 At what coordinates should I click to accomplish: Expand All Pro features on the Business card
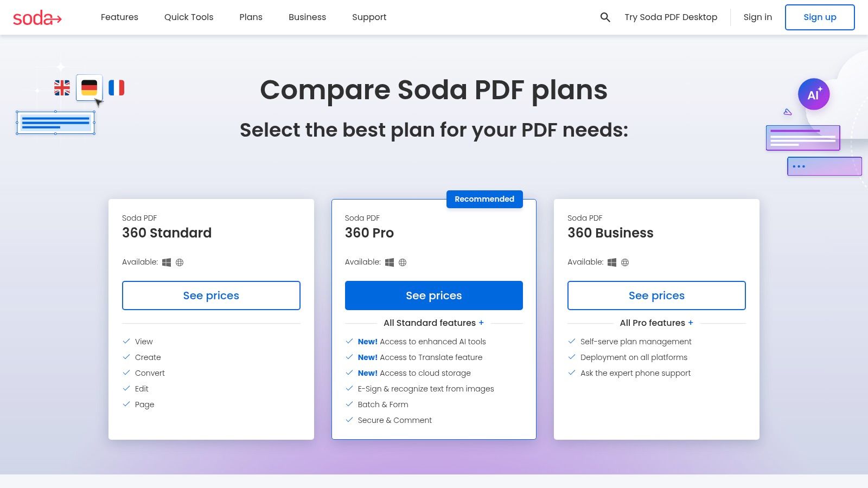click(656, 323)
